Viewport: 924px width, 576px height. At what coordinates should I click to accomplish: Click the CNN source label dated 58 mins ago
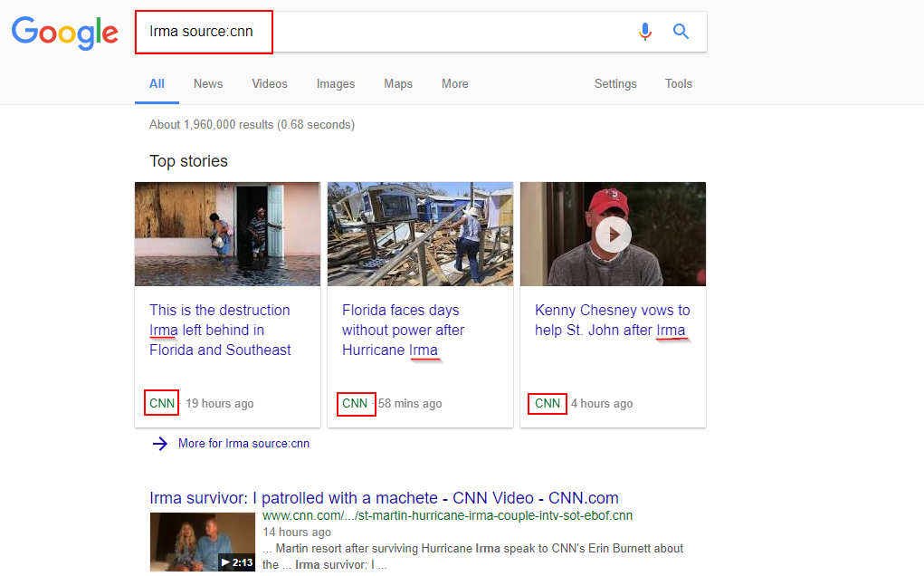point(355,403)
